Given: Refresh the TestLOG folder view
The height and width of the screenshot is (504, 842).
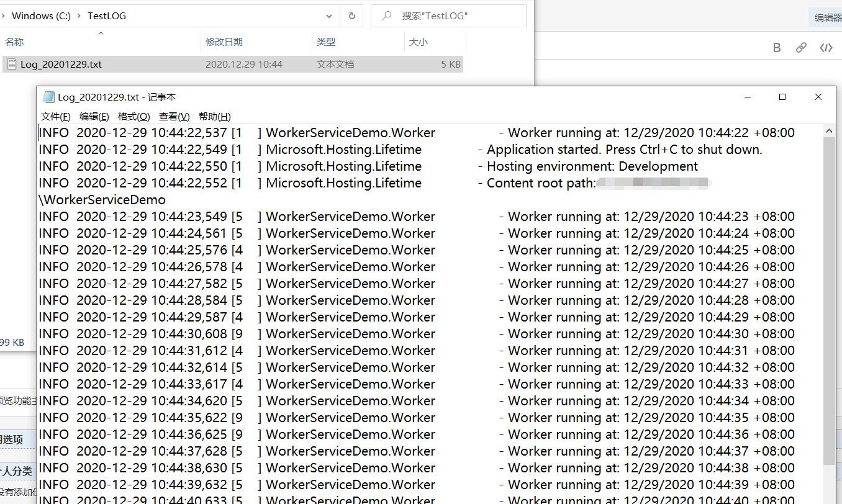Looking at the screenshot, I should coord(351,16).
